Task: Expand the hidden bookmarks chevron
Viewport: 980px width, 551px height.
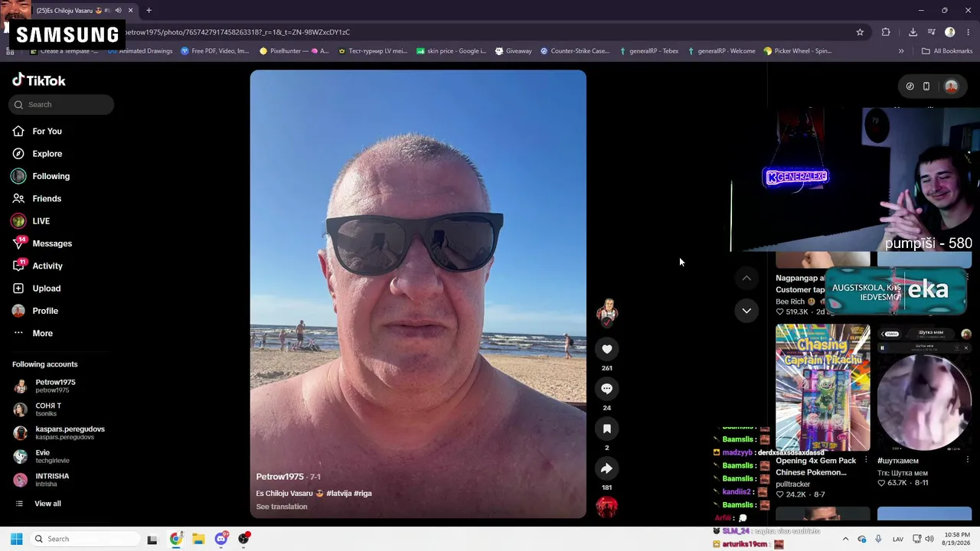Action: click(901, 51)
